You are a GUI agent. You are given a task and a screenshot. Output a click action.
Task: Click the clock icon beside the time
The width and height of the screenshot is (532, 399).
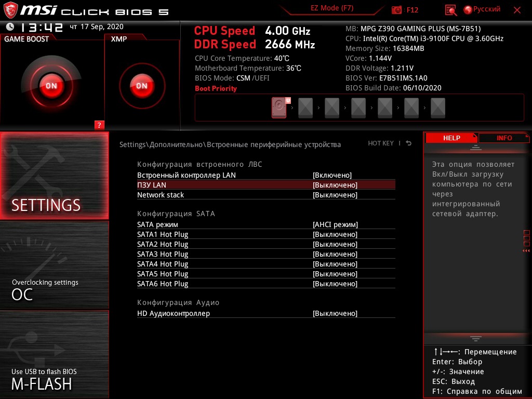[10, 26]
